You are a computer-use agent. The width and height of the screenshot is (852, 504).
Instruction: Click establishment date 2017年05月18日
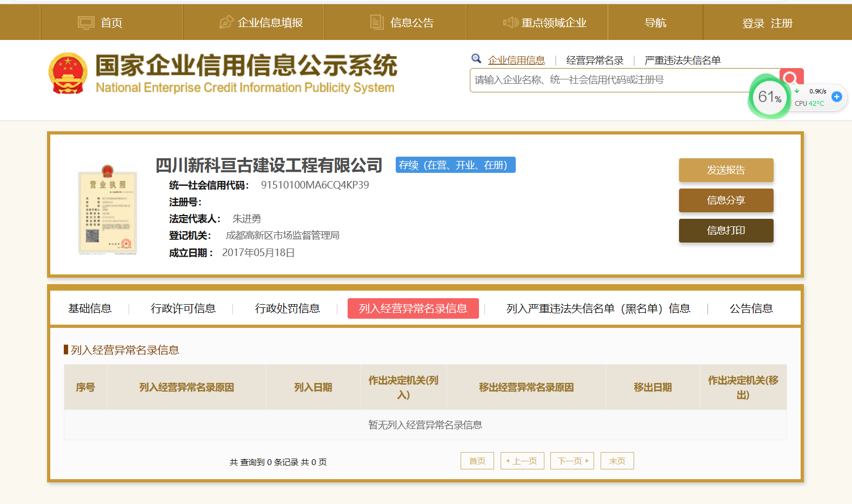pos(258,253)
